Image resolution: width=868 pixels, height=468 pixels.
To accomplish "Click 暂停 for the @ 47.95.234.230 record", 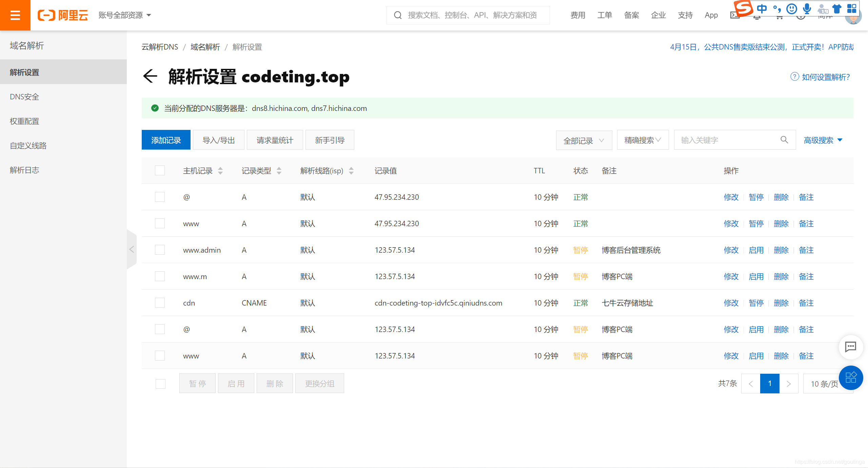I will coord(756,197).
